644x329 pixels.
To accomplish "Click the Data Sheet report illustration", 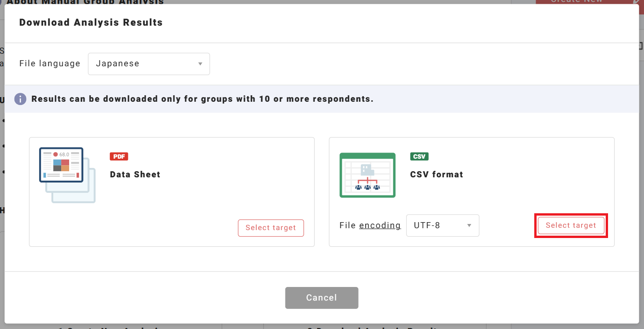I will tap(67, 175).
